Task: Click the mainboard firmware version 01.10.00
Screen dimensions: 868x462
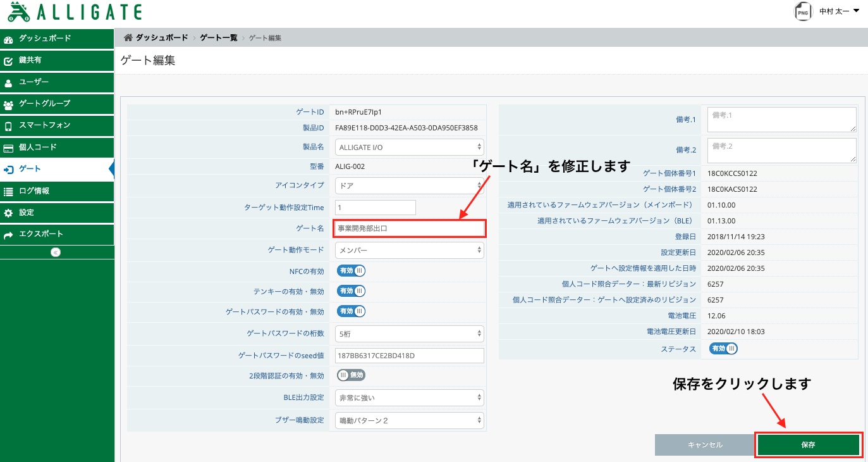Action: [x=721, y=205]
